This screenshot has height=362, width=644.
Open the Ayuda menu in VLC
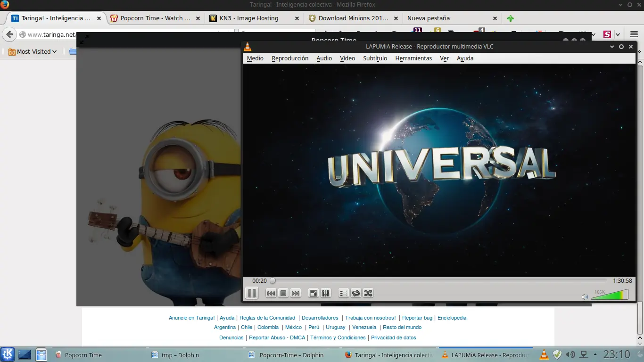(x=465, y=58)
